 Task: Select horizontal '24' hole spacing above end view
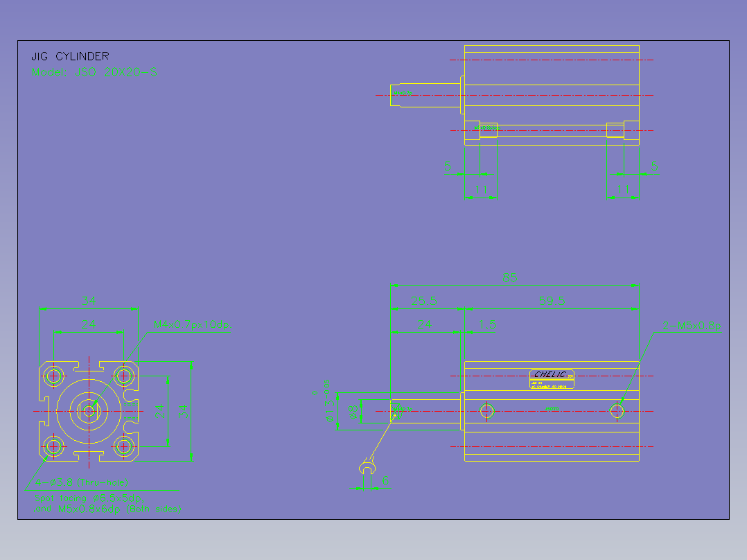click(89, 324)
